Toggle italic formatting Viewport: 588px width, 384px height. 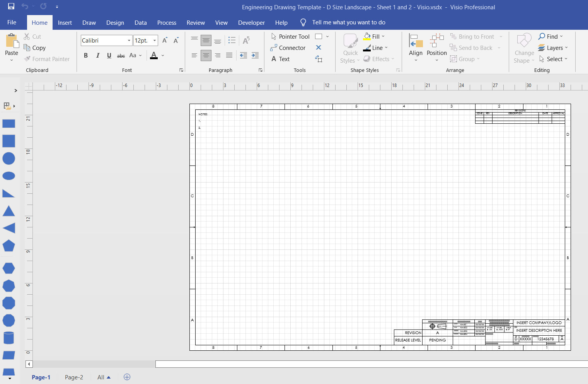tap(97, 55)
